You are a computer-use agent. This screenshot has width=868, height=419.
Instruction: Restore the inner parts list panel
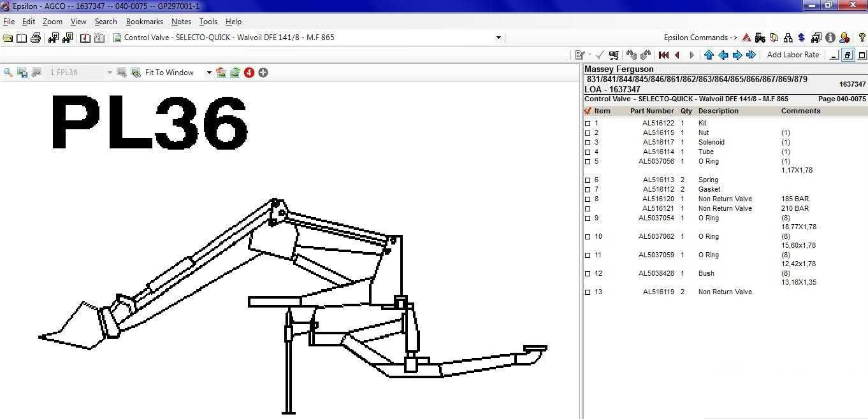(848, 55)
